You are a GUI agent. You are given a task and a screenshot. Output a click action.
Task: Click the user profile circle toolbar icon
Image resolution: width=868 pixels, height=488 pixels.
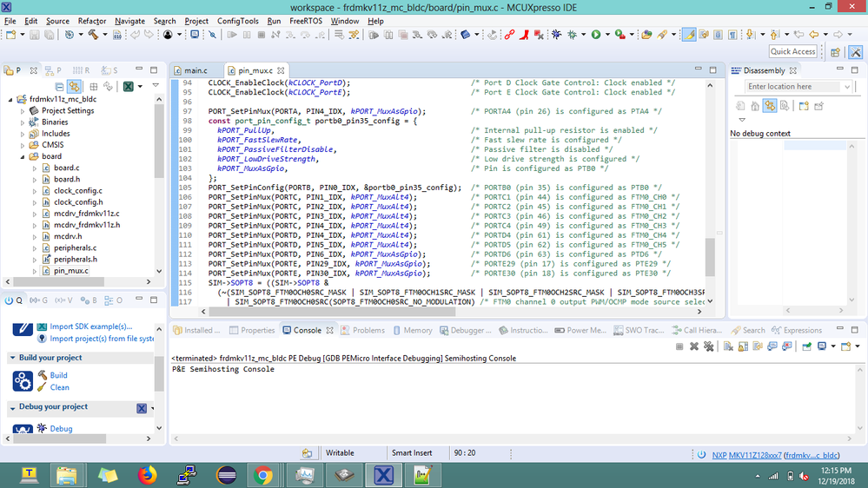[168, 35]
